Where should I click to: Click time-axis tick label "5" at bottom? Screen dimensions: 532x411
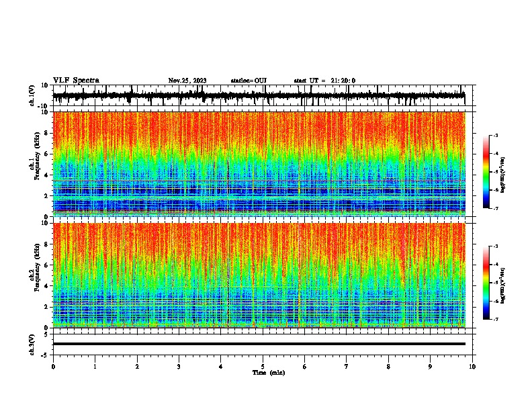pos(263,367)
